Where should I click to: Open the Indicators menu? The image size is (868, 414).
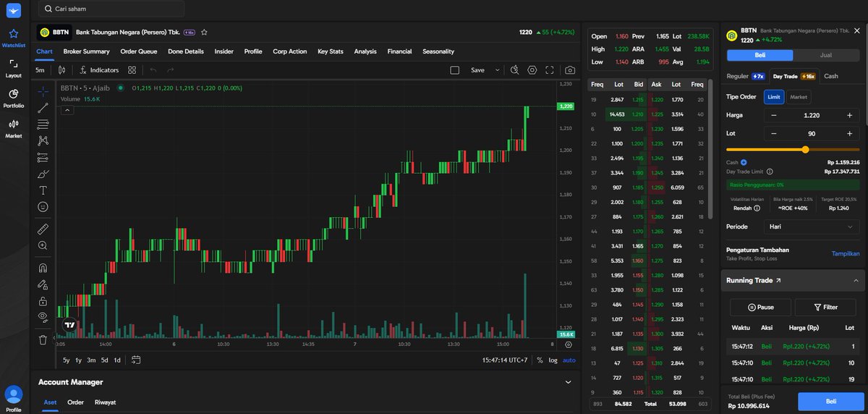(x=100, y=70)
